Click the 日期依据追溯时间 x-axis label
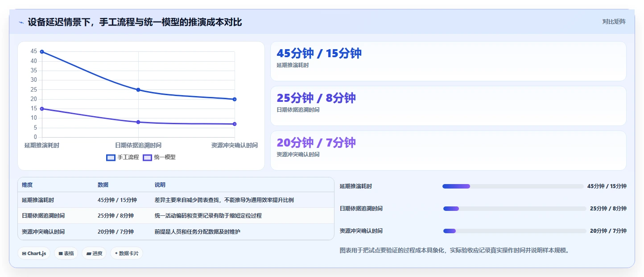The image size is (644, 277). coord(138,145)
